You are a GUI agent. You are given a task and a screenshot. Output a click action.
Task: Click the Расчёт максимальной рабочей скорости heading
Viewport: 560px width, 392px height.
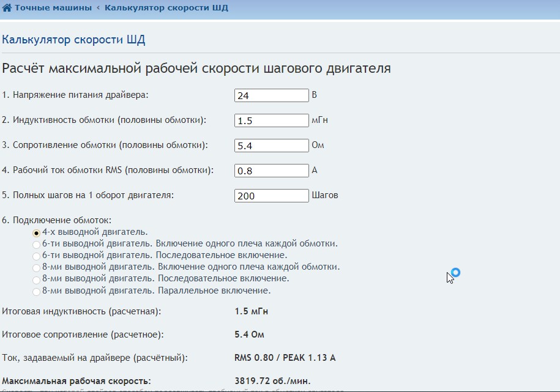point(196,68)
